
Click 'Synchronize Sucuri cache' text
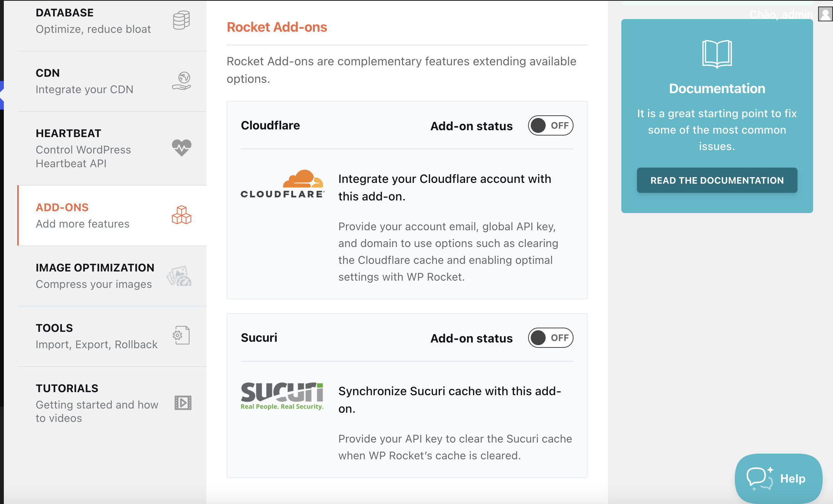pos(450,400)
